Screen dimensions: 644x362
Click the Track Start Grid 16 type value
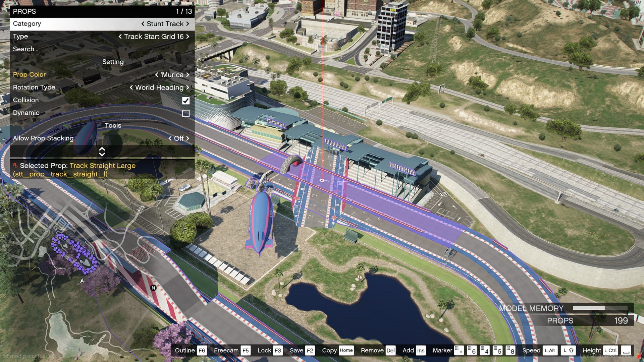pyautogui.click(x=154, y=37)
